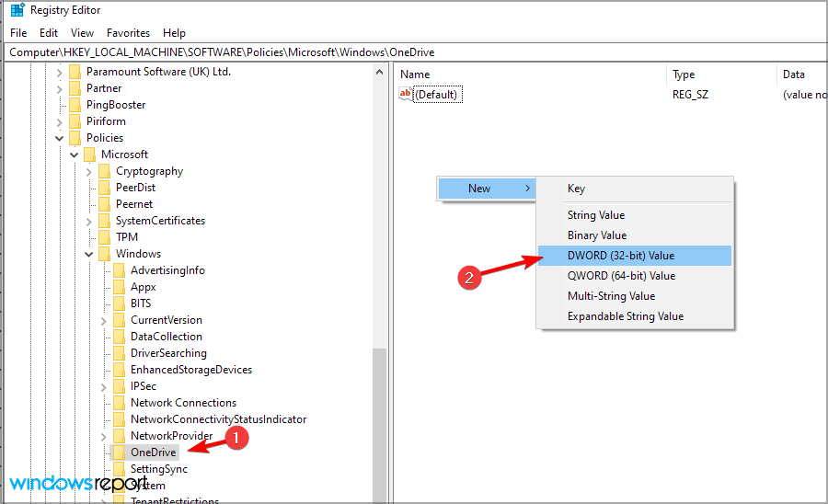Click the PeerDist folder icon
This screenshot has width=828, height=504.
[x=105, y=188]
